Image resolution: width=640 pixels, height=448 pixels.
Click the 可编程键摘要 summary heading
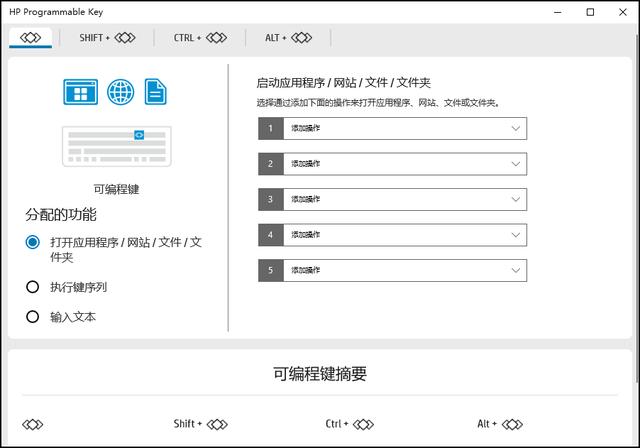[320, 374]
